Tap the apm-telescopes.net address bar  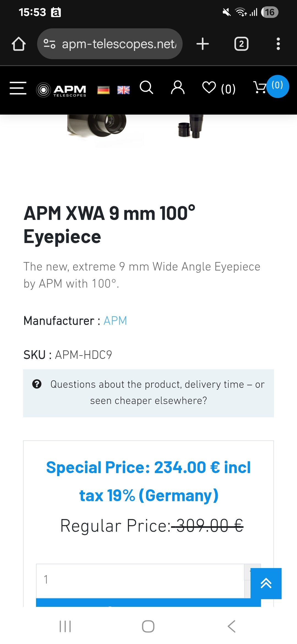pos(110,44)
